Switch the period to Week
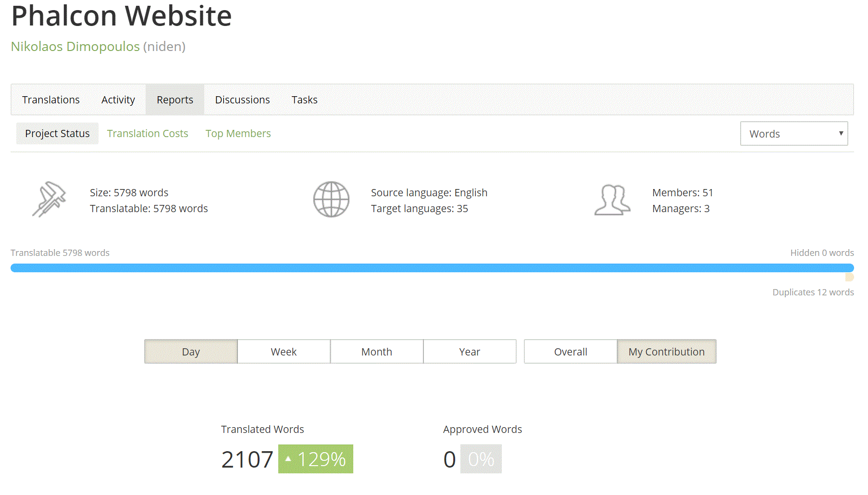 284,352
